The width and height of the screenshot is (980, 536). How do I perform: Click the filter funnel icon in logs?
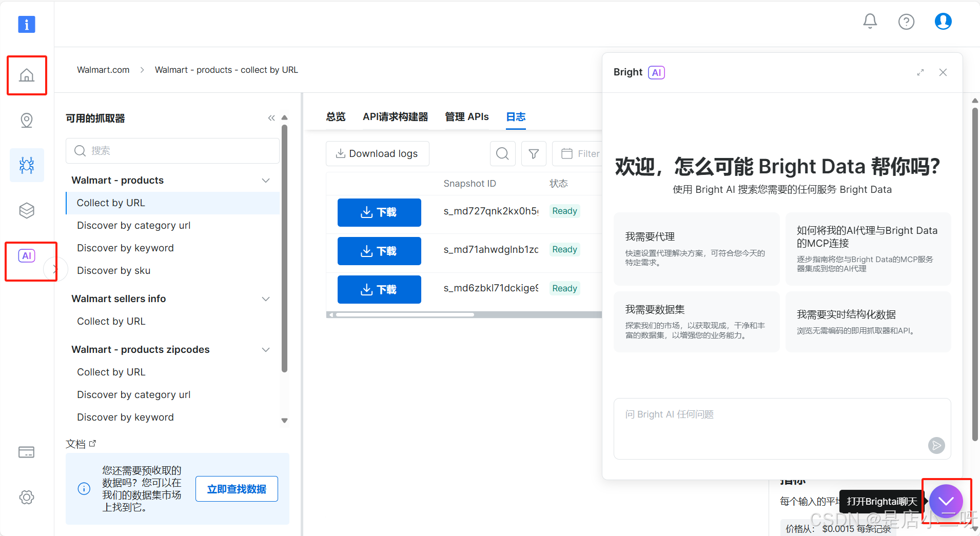point(534,154)
